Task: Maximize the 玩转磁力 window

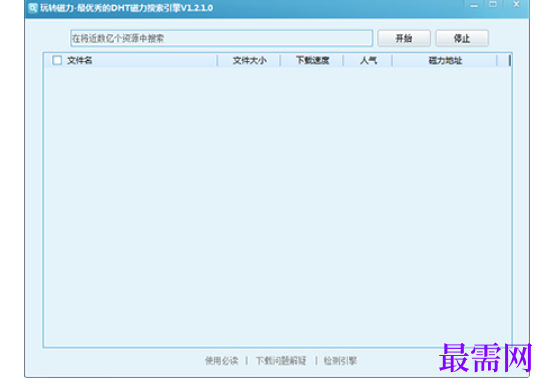Action: [x=493, y=5]
